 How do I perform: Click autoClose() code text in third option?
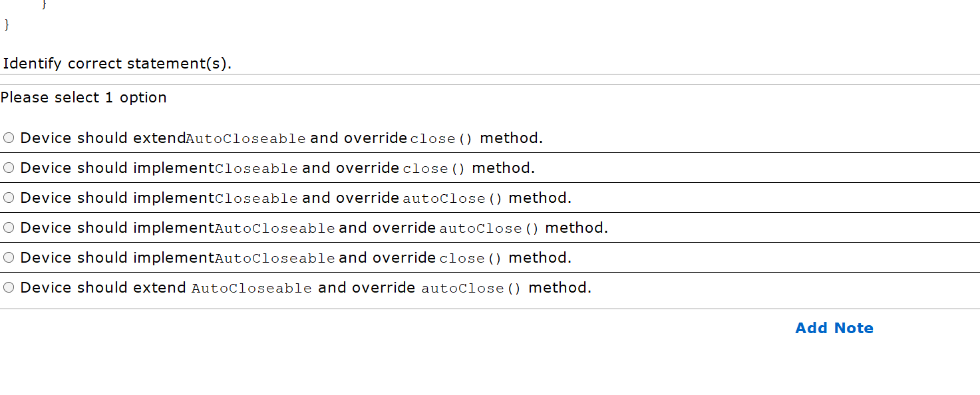[x=453, y=199]
